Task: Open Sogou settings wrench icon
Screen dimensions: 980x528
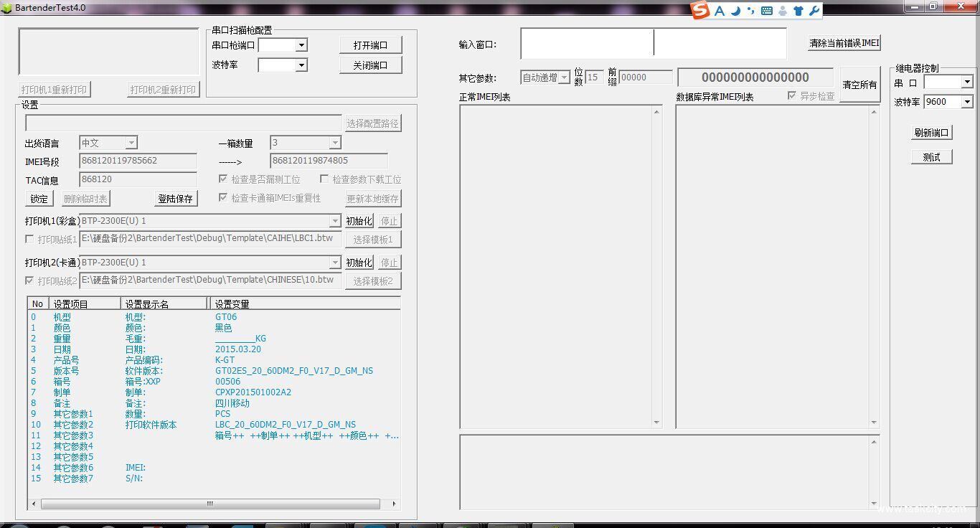Action: [x=814, y=11]
